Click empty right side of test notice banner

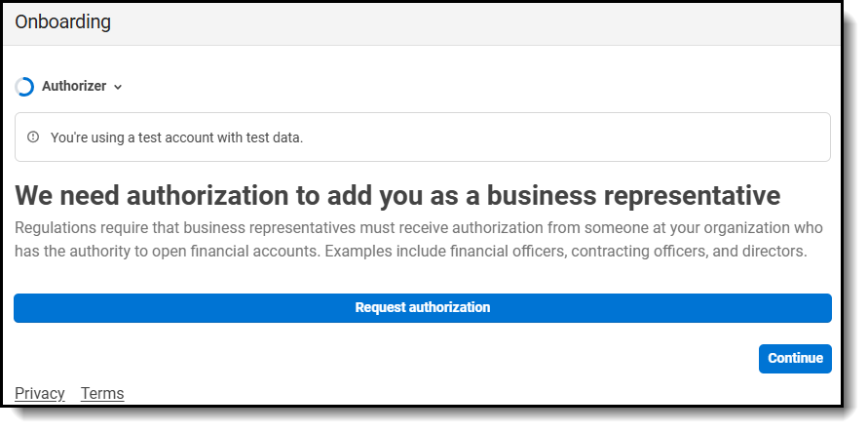click(585, 137)
